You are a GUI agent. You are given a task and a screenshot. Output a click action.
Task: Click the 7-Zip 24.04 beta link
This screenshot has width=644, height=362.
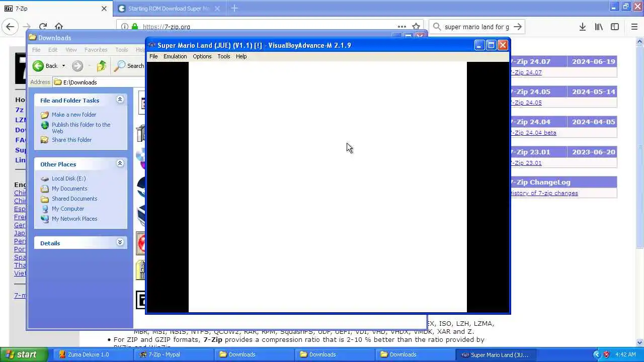[x=533, y=133]
